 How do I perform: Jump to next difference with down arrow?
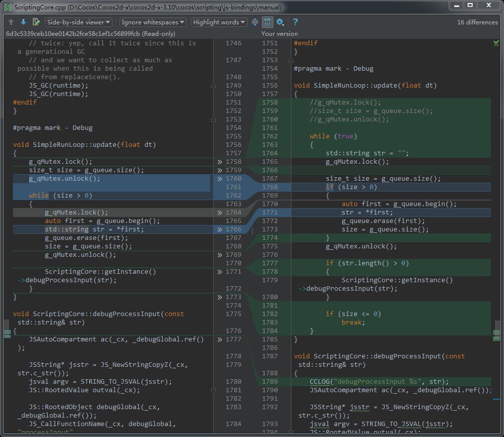point(23,22)
